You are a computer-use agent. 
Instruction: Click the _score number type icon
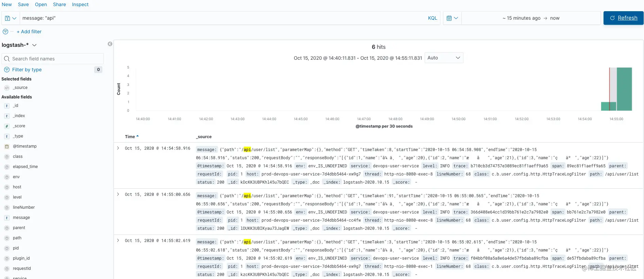[7, 126]
